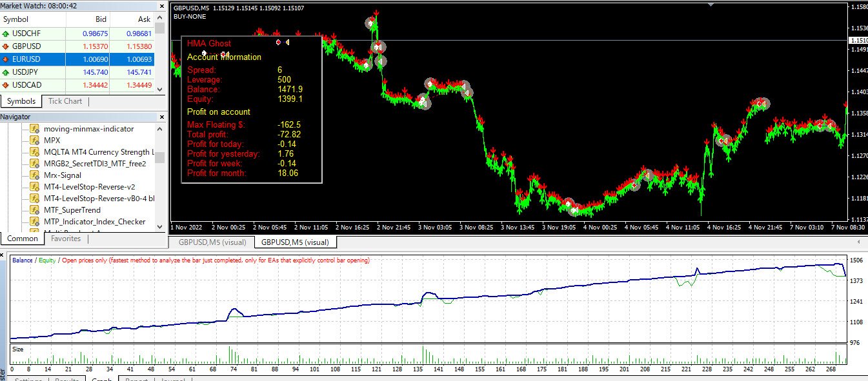
Task: Click the Mrx-Signal indicator icon
Action: tap(35, 175)
